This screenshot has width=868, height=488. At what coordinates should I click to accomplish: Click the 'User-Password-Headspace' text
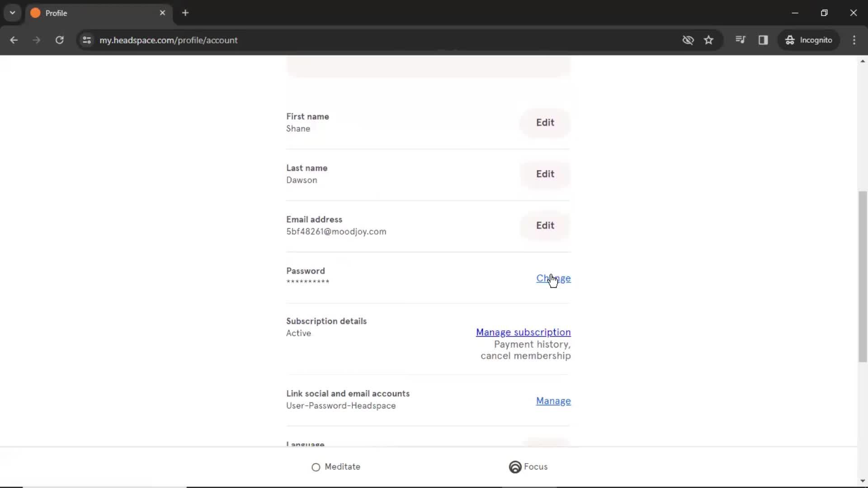tap(341, 406)
